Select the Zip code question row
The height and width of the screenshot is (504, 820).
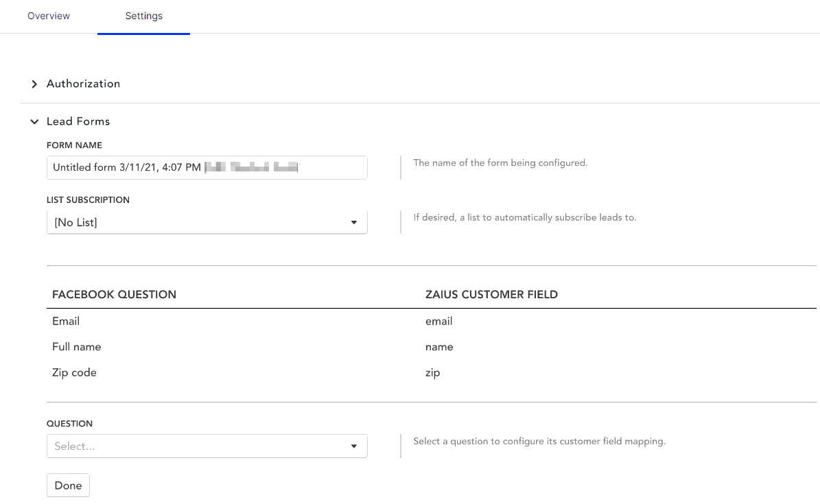[74, 373]
